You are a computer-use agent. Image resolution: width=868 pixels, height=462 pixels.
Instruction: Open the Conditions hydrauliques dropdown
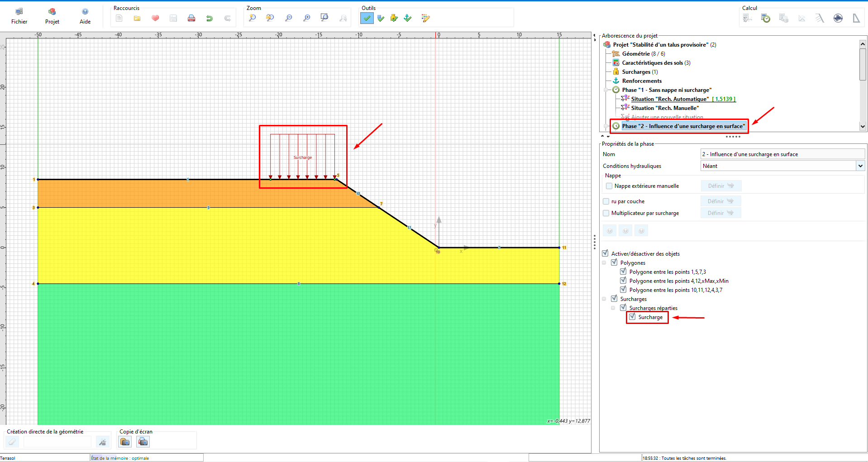(x=860, y=166)
